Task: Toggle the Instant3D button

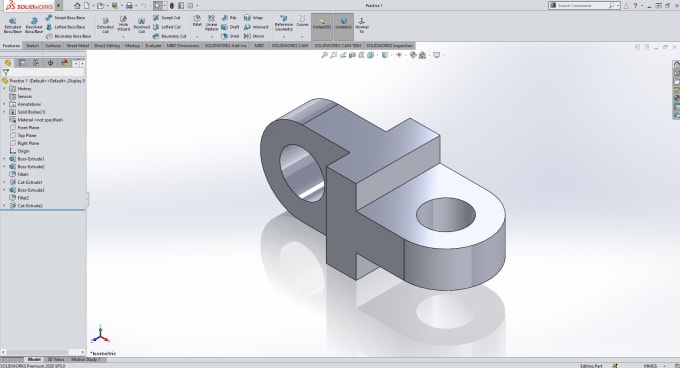Action: [x=322, y=23]
